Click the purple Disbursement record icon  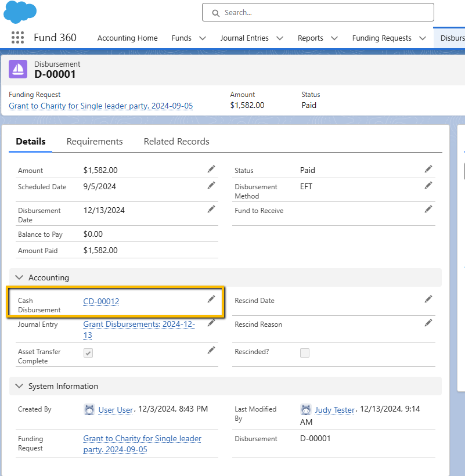point(18,69)
